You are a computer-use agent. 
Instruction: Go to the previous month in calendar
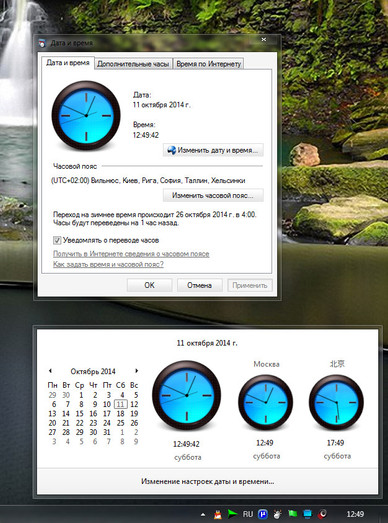(x=50, y=371)
